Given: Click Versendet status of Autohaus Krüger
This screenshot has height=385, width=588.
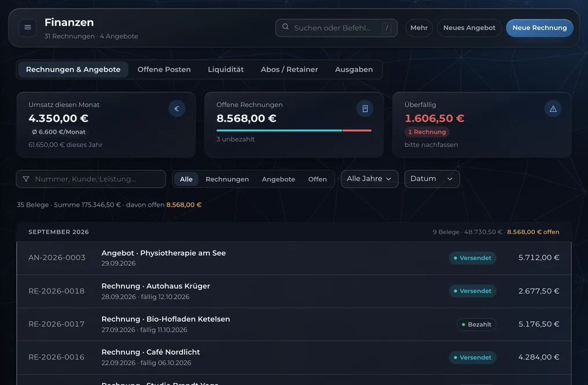Looking at the screenshot, I should click(472, 291).
